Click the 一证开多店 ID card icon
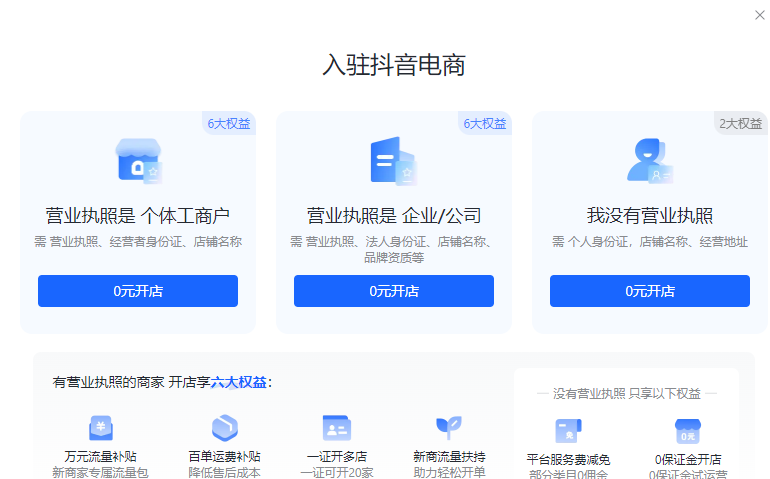 (x=337, y=428)
